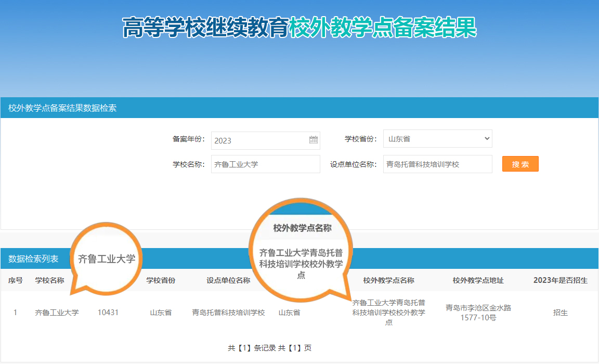Click the record count text 共【1】条记录
Screen dimensions: 599x364
252,348
